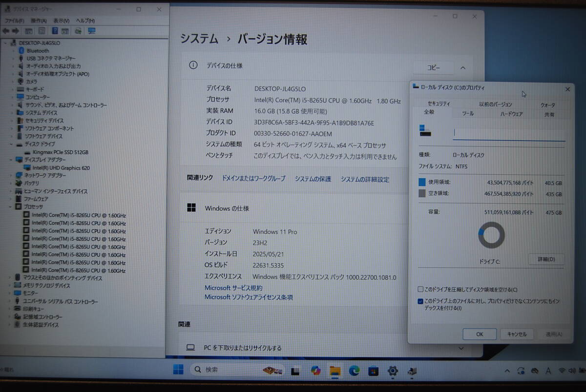This screenshot has width=586, height=392.
Task: Collapse the ディスク ドライブ tree node arrow
Action: point(11,144)
